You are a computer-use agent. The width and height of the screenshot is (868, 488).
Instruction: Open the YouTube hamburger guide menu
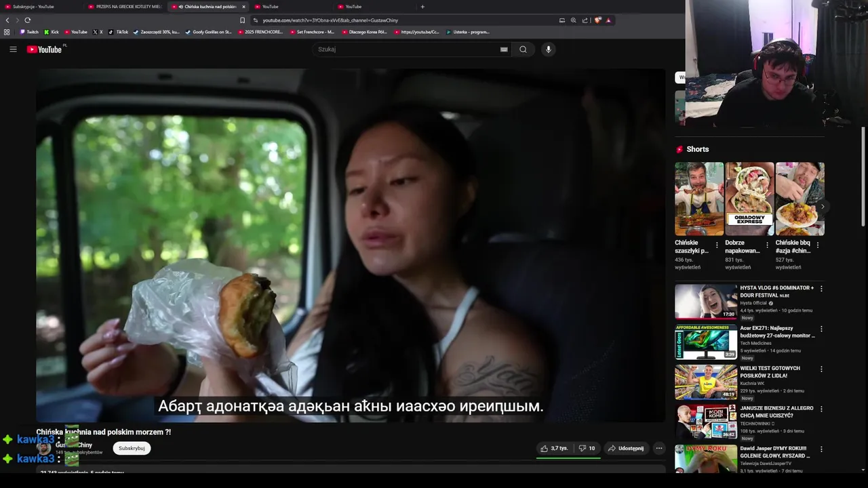click(13, 49)
